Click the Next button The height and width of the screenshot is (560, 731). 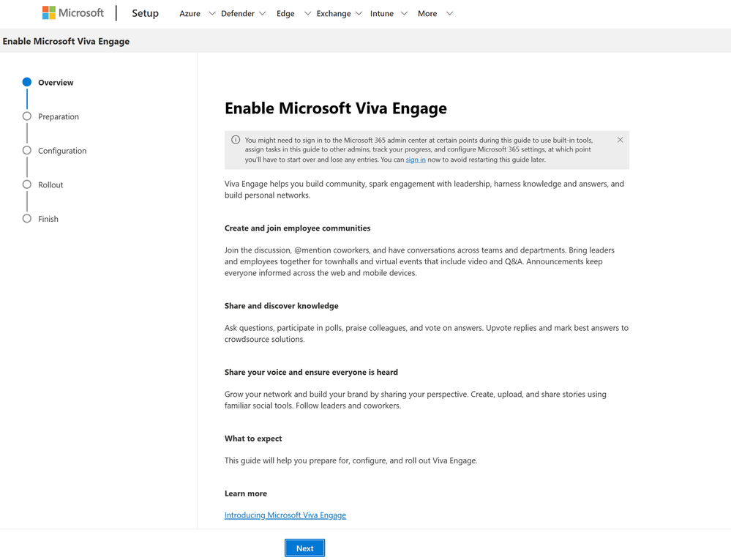(x=305, y=548)
